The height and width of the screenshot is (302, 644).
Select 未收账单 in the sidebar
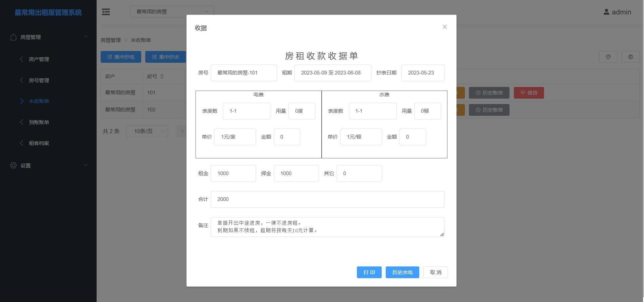[x=39, y=101]
